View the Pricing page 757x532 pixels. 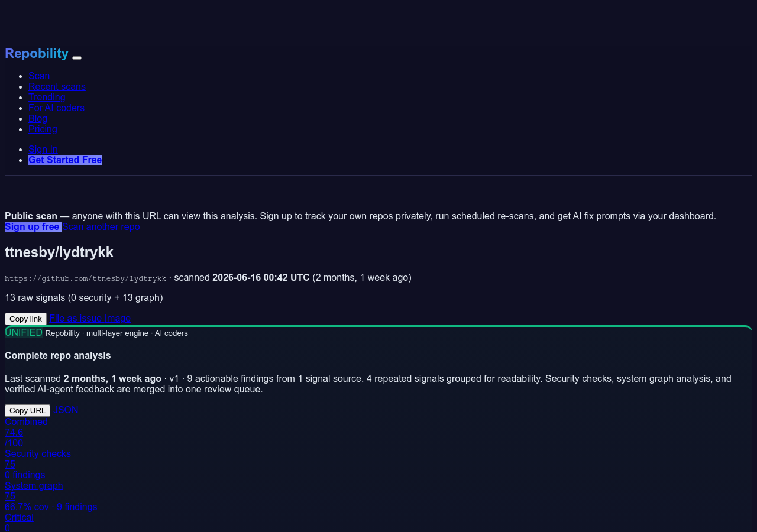click(x=43, y=129)
